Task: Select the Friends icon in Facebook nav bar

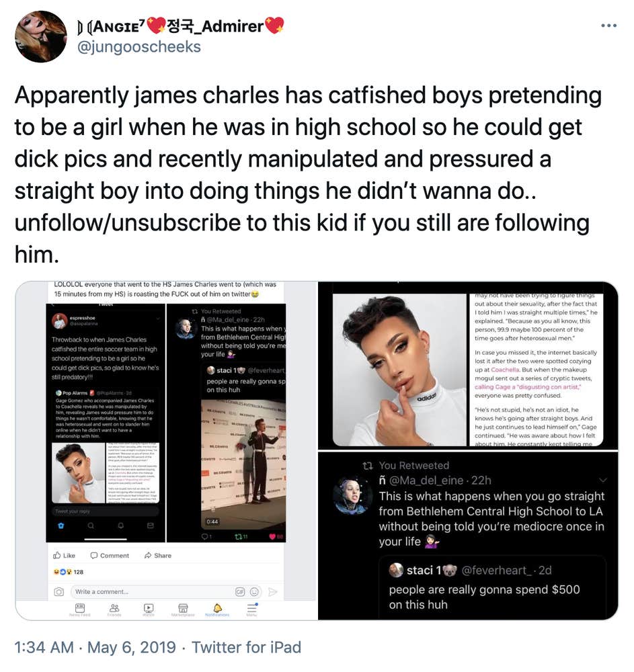Action: pyautogui.click(x=114, y=608)
